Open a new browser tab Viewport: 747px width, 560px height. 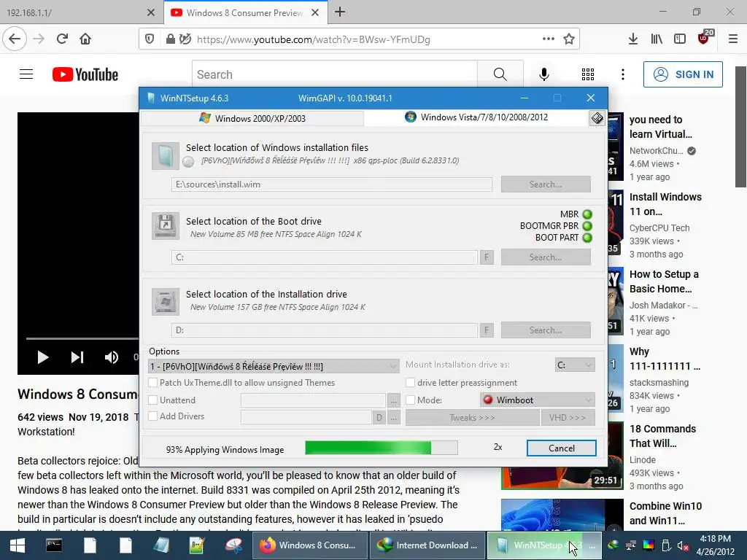[340, 12]
